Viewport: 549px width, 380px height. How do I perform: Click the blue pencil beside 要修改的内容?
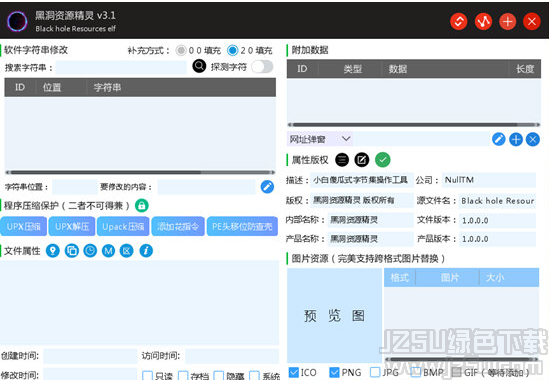point(267,187)
